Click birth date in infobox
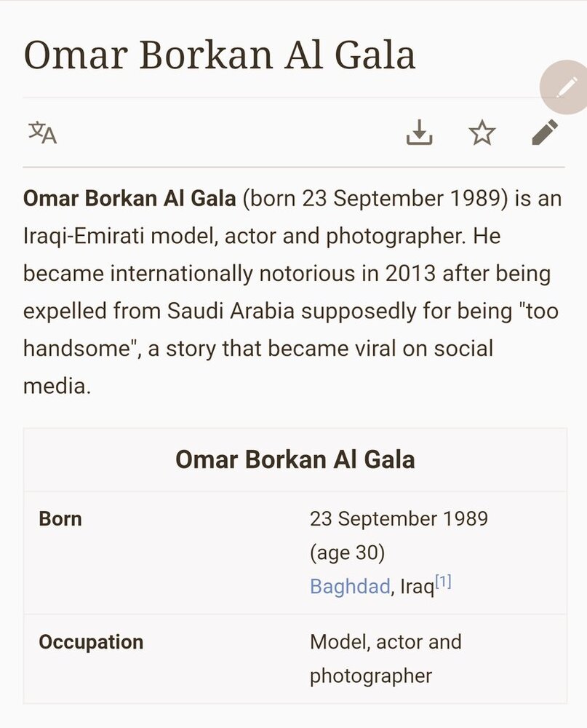Image resolution: width=587 pixels, height=728 pixels. [399, 519]
